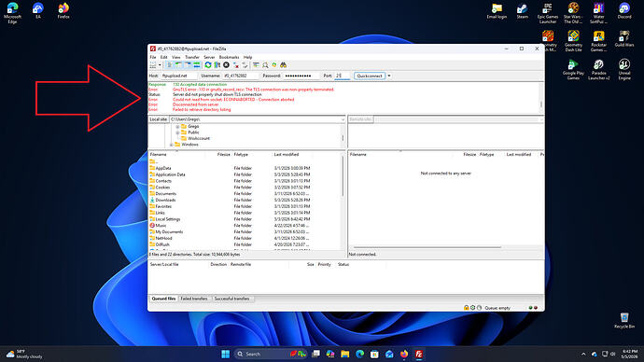The image size is (644, 362).
Task: Click the FileZilla taskbar icon
Action: point(418,354)
